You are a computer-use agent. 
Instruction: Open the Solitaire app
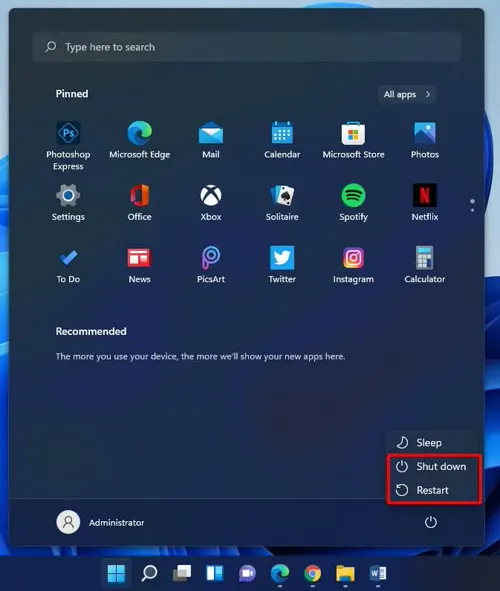[x=282, y=202]
